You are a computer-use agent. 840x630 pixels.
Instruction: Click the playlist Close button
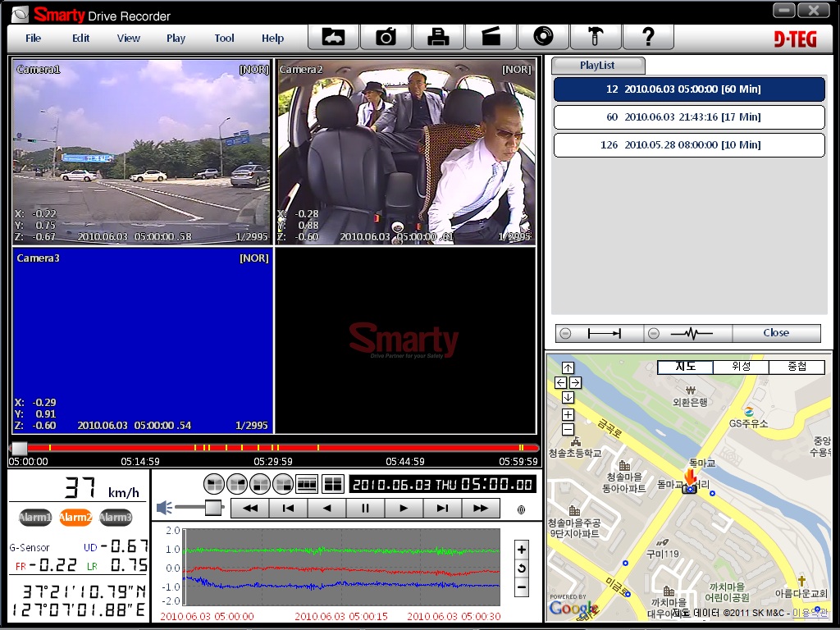click(x=776, y=333)
